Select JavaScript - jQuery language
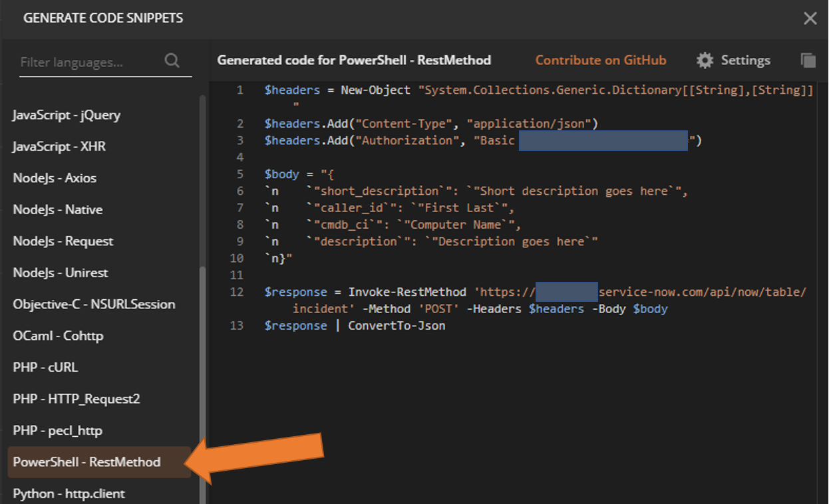The height and width of the screenshot is (504, 829). [67, 115]
